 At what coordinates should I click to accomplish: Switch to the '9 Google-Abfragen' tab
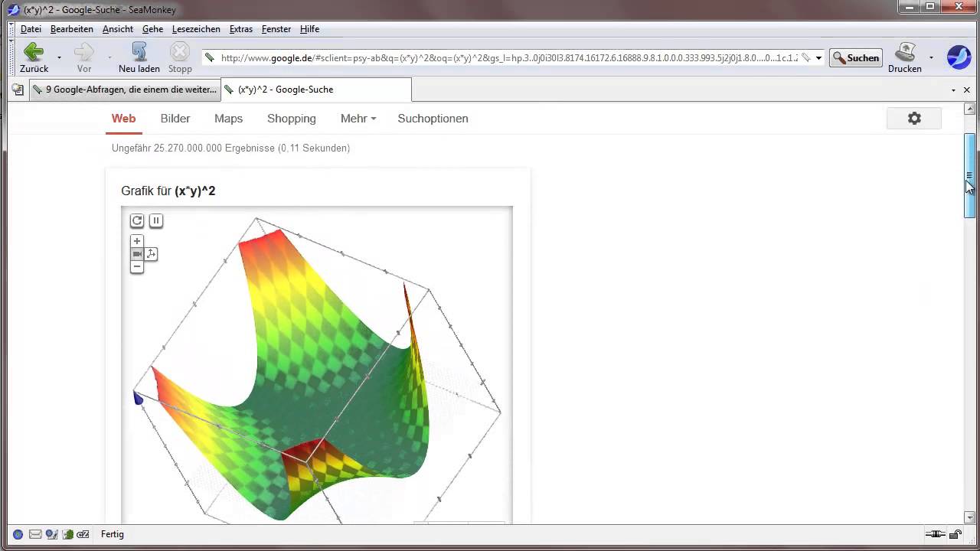(125, 90)
